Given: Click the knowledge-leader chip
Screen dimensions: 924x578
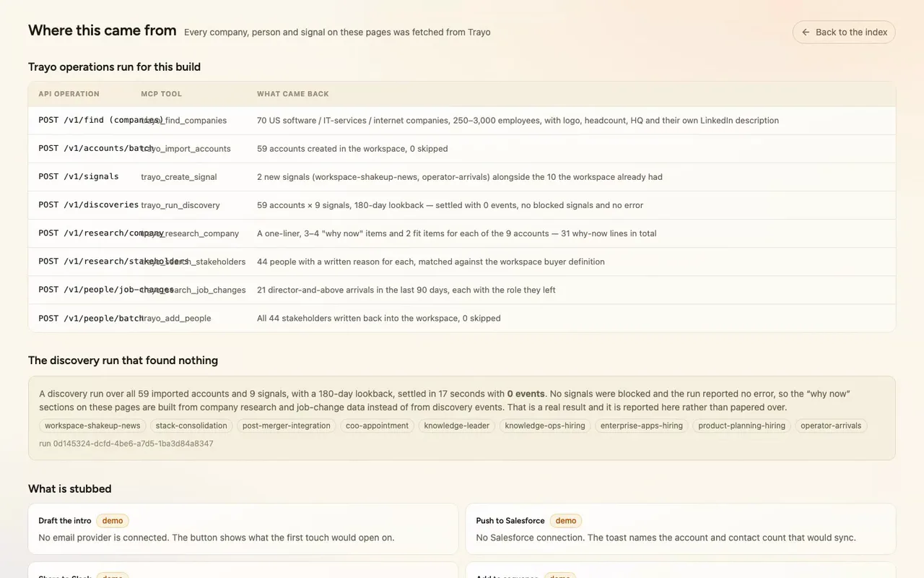Looking at the screenshot, I should [457, 426].
